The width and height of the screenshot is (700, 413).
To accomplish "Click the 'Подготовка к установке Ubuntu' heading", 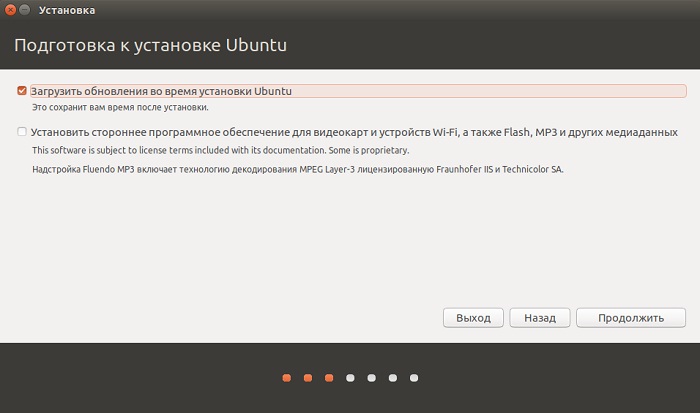I will [x=150, y=45].
